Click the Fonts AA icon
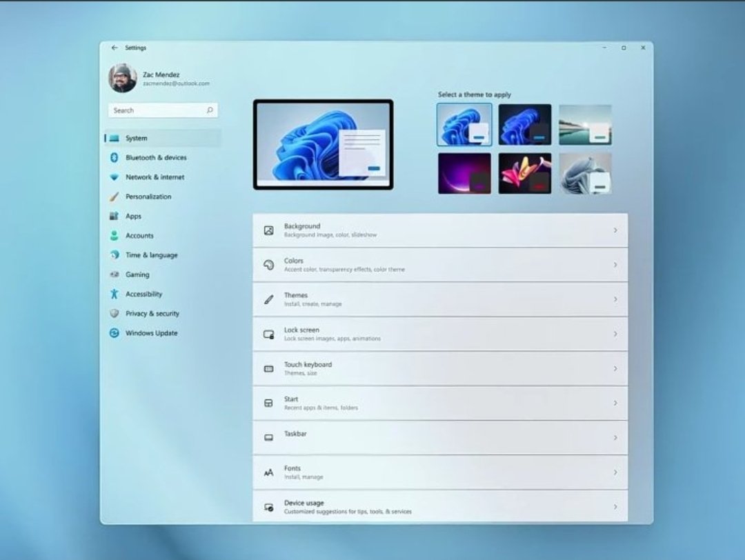Screen dimensions: 745x560 coord(268,472)
